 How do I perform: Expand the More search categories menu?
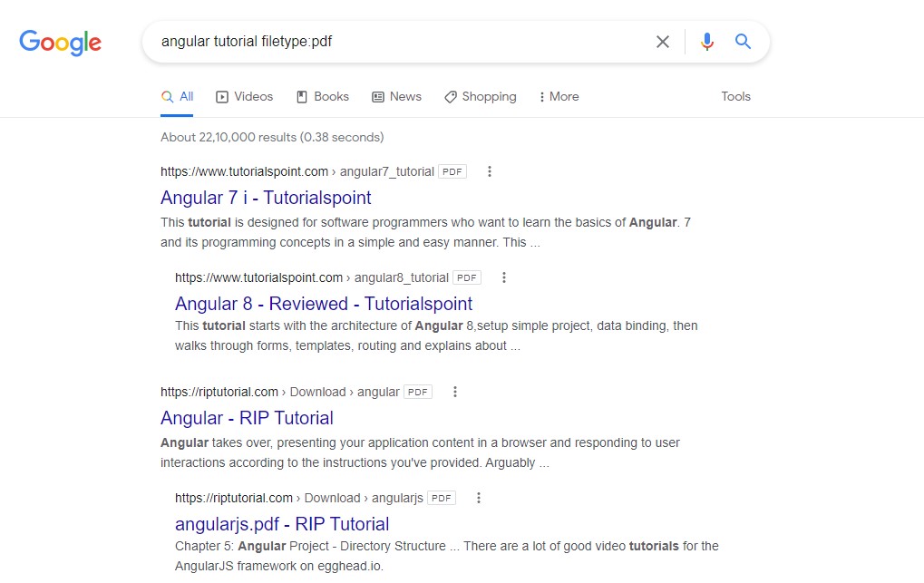pyautogui.click(x=559, y=97)
